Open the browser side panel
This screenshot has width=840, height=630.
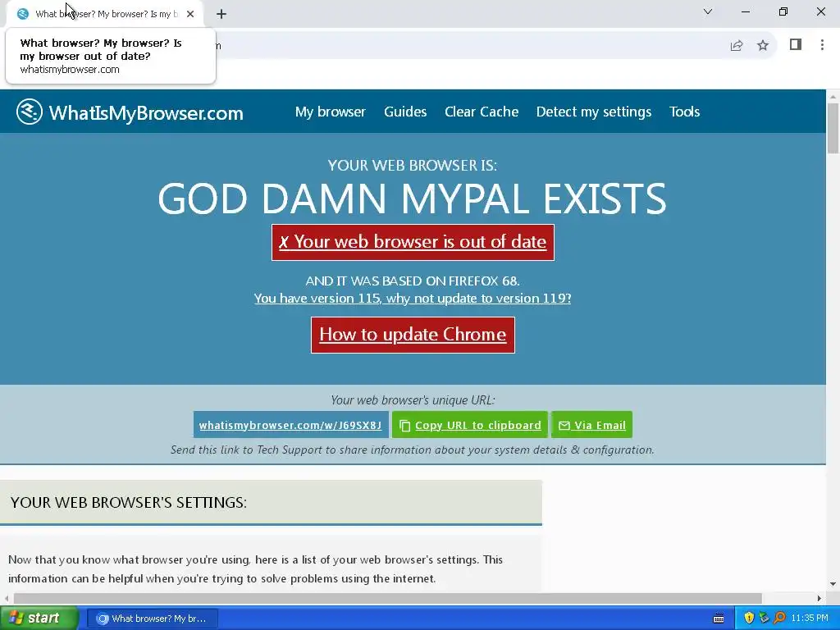pos(796,44)
